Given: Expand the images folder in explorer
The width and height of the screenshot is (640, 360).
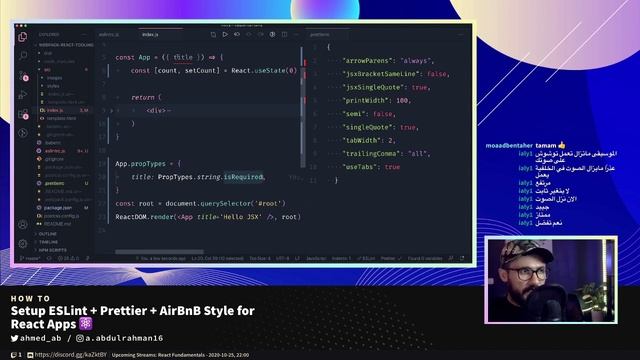Looking at the screenshot, I should 54,78.
